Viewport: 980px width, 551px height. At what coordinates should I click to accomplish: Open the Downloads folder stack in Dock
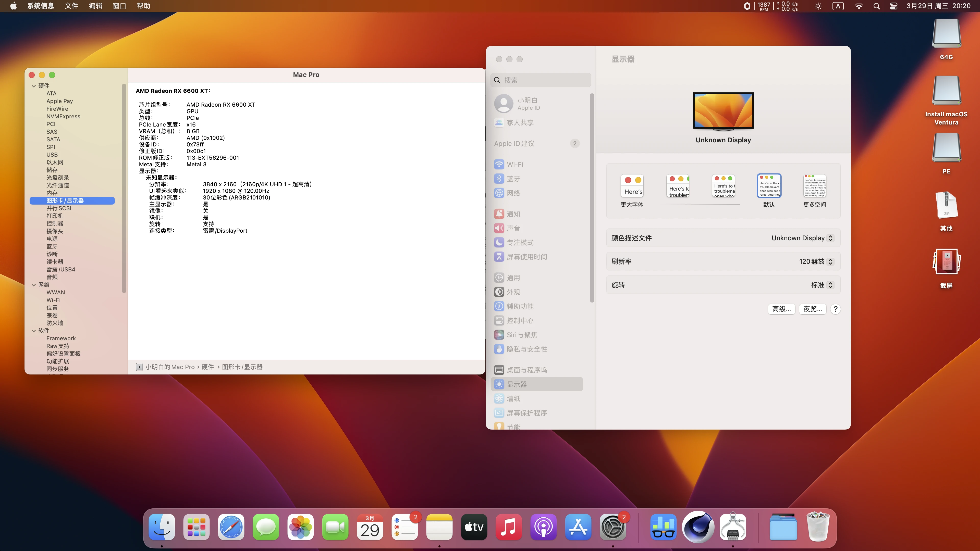point(783,527)
